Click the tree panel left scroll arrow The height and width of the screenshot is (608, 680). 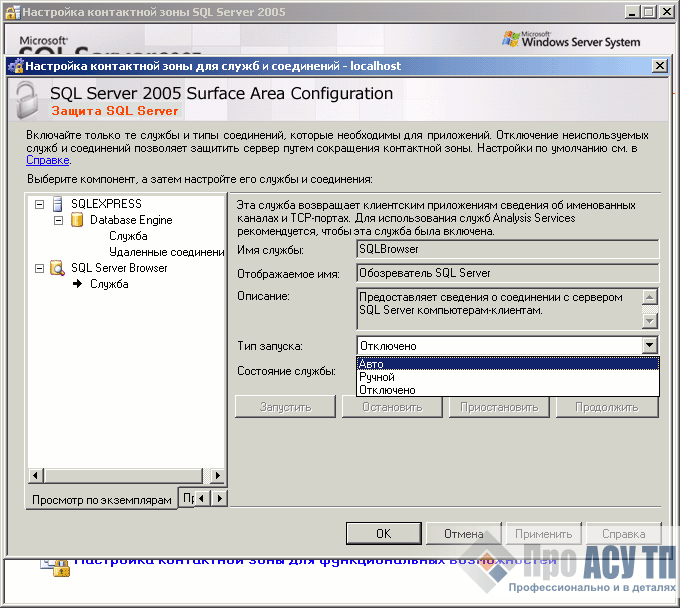coord(35,475)
